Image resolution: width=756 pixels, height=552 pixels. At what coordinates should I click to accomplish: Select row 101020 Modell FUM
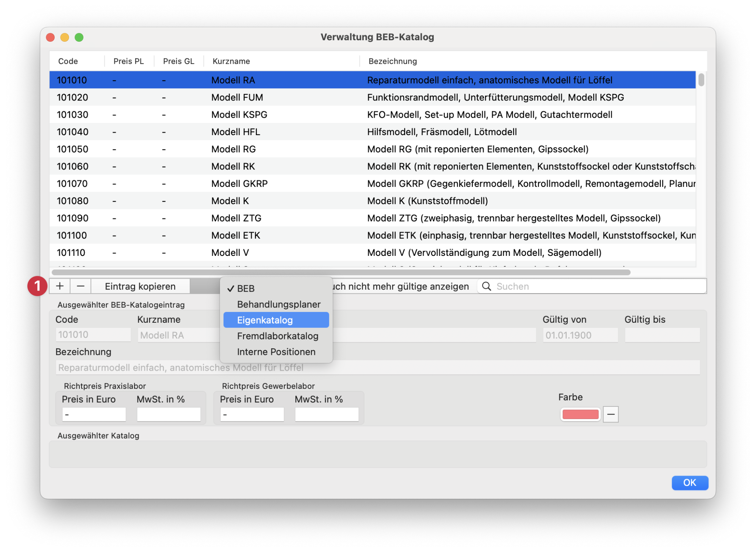(372, 97)
